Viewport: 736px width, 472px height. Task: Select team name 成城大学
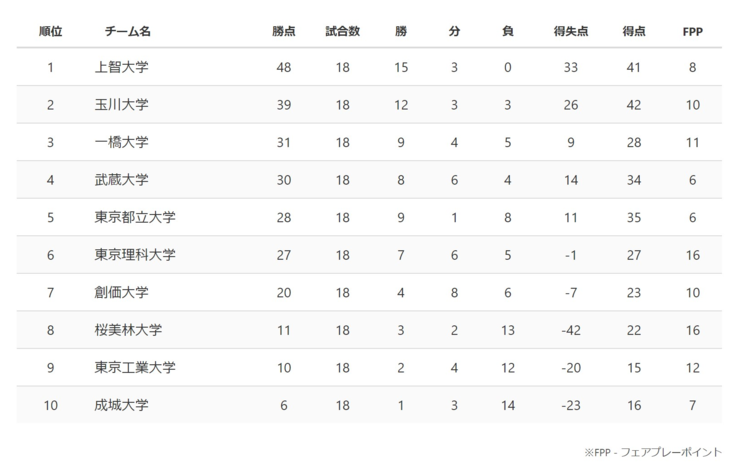coord(121,405)
